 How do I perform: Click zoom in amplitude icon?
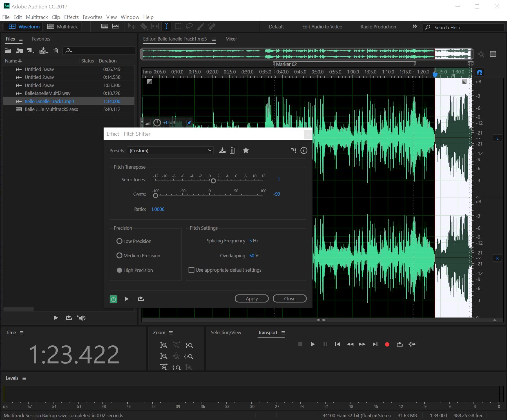pos(164,345)
